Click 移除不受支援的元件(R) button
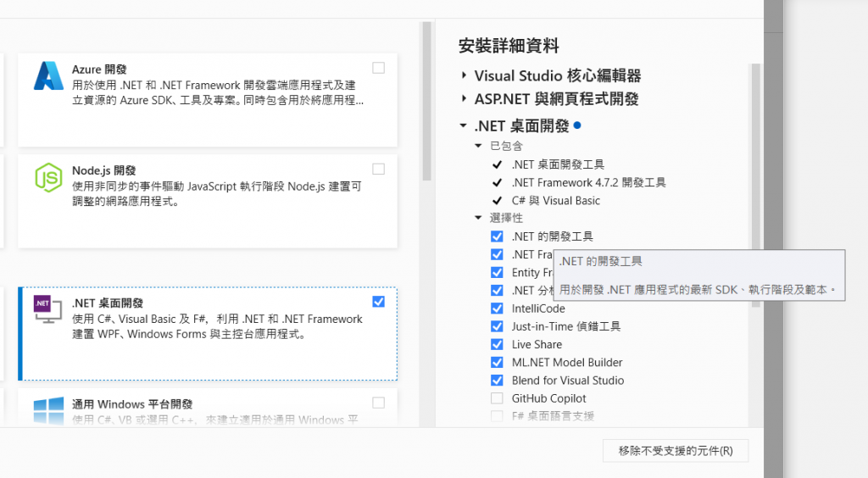 [x=676, y=451]
